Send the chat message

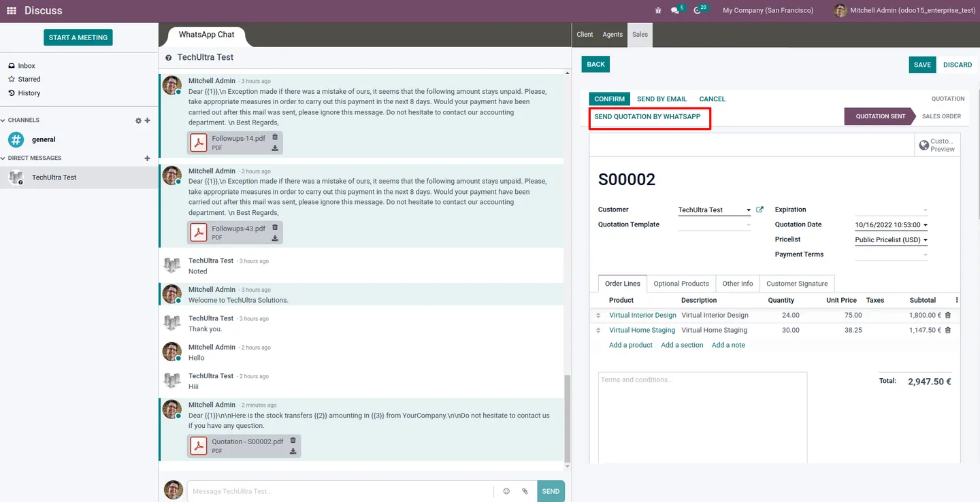[x=551, y=491]
